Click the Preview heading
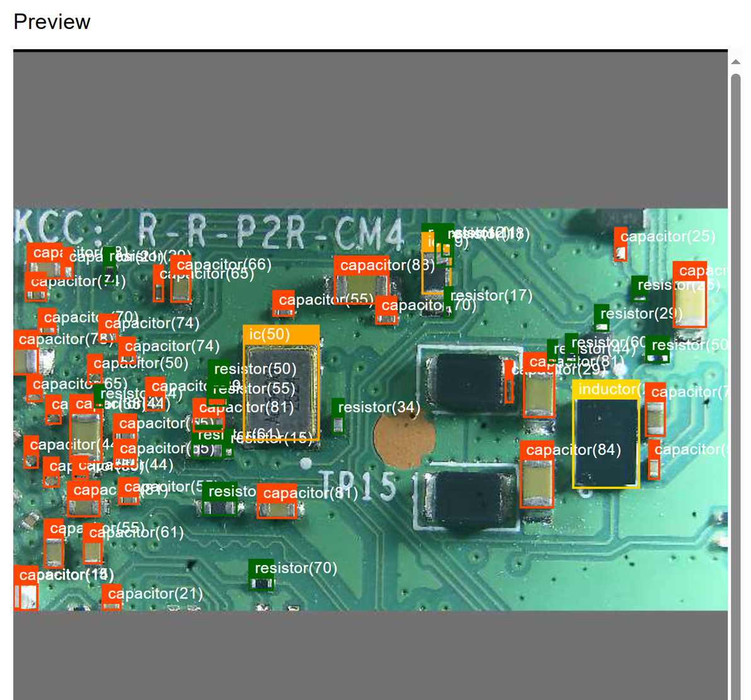 pyautogui.click(x=52, y=22)
